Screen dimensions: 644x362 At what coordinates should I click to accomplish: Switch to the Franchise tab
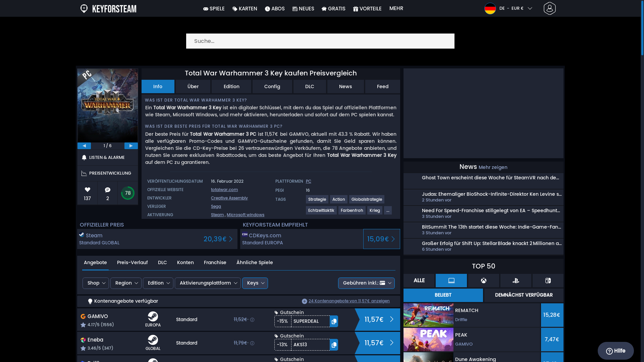pos(215,263)
